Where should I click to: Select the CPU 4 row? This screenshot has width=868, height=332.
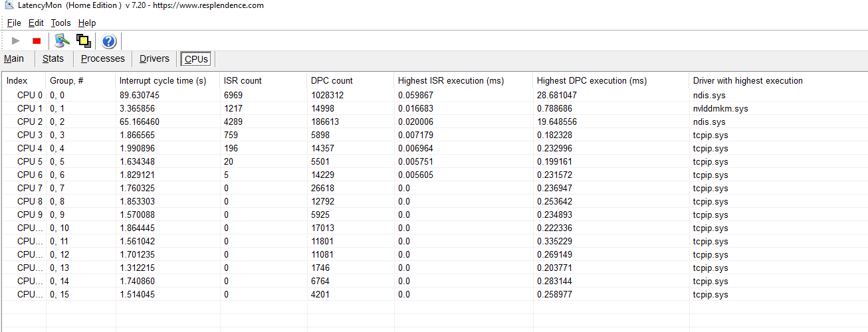click(434, 148)
